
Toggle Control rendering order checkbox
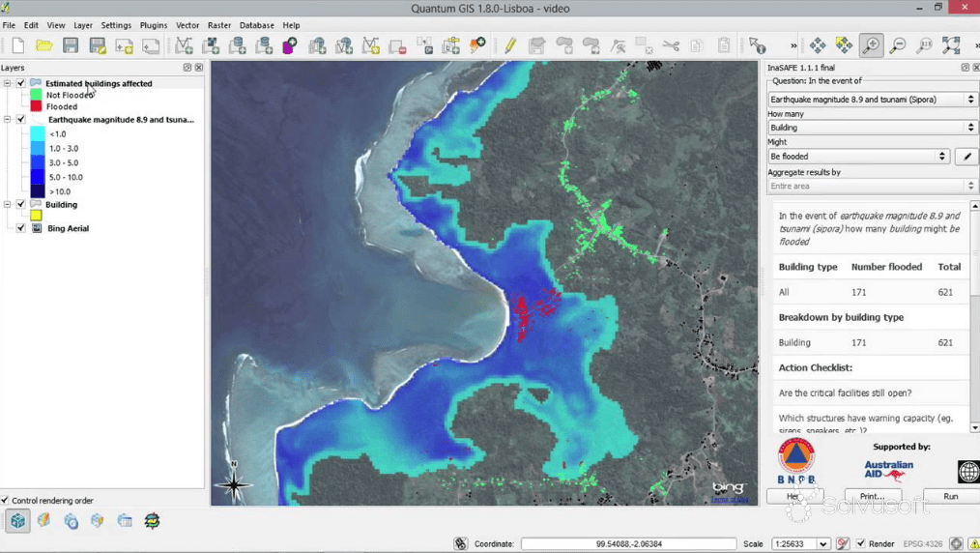tap(5, 501)
